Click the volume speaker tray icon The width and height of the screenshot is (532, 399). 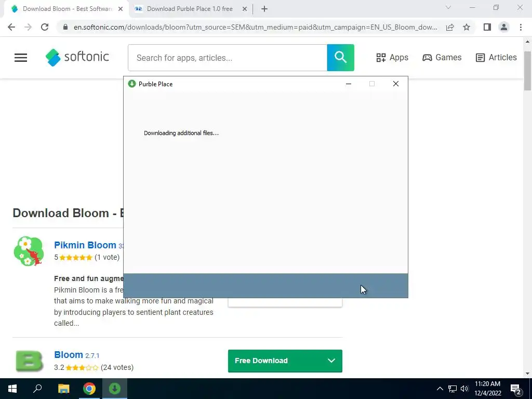[464, 389]
